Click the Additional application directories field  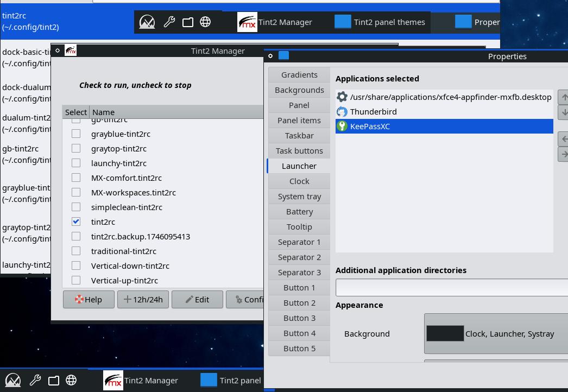tap(452, 288)
